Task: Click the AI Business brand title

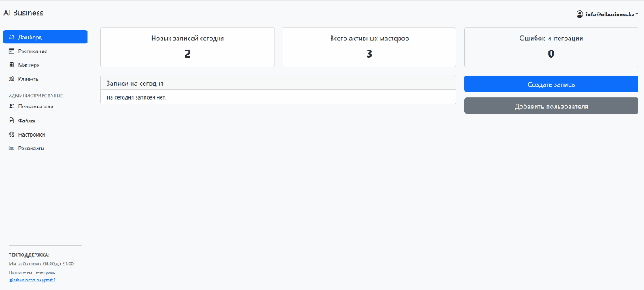Action: 23,13
